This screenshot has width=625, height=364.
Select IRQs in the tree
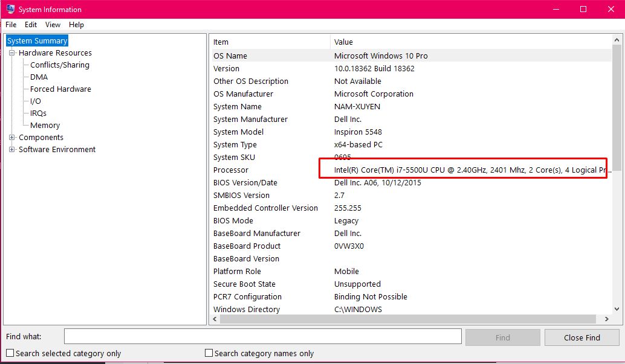(38, 113)
